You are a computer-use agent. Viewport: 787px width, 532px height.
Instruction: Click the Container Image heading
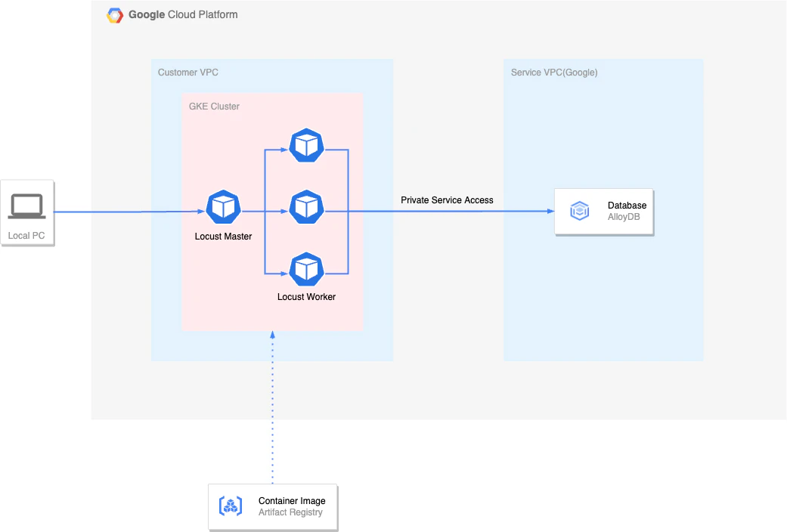(x=292, y=501)
